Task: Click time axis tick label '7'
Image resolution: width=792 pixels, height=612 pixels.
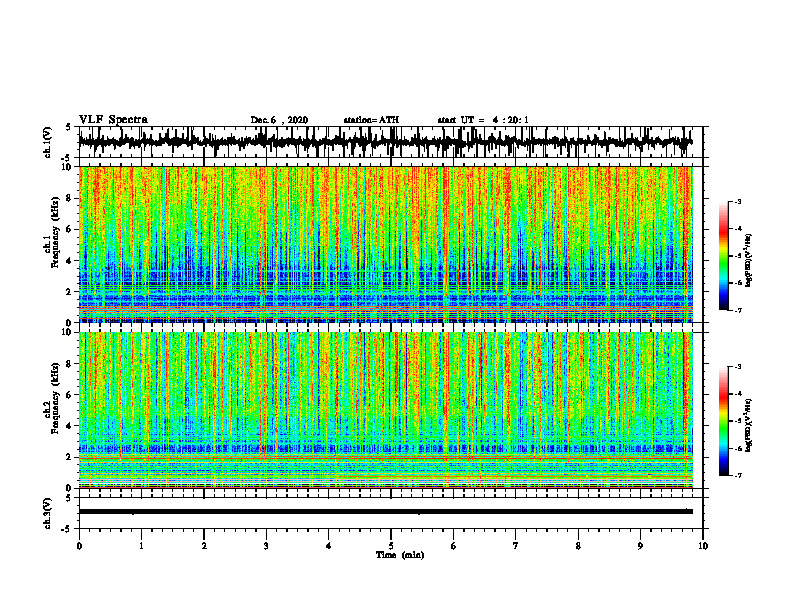Action: coord(516,546)
